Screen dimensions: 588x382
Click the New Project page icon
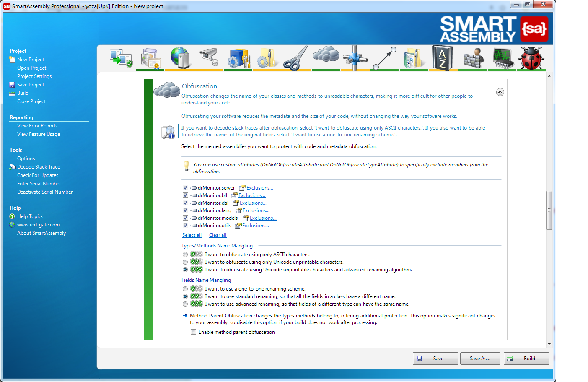[12, 60]
